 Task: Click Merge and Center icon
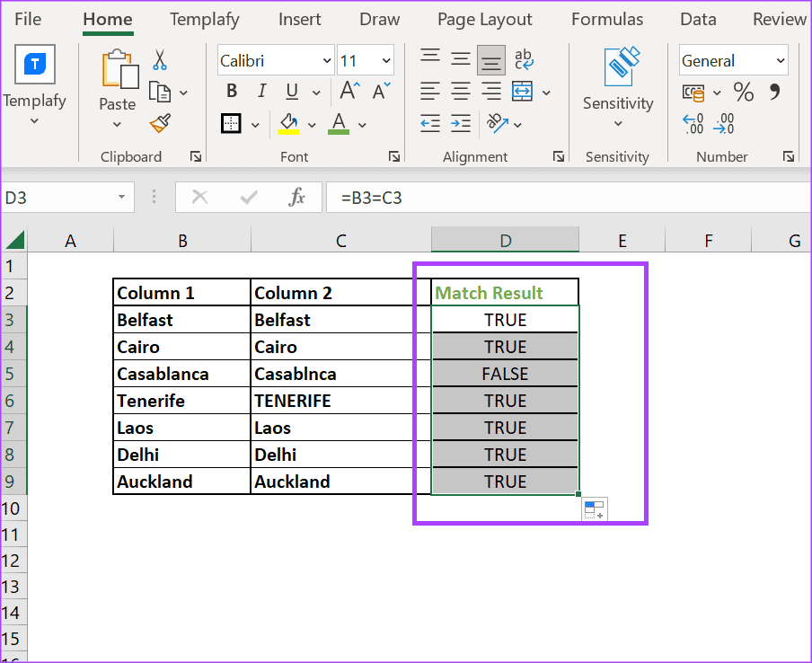[x=522, y=91]
